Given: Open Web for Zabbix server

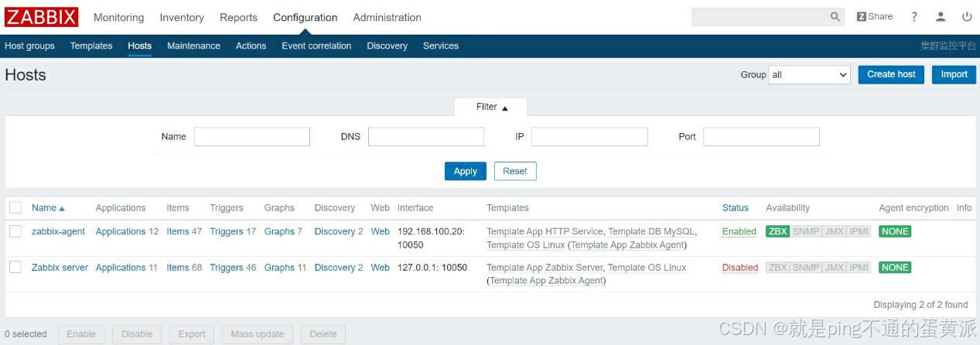Looking at the screenshot, I should pyautogui.click(x=381, y=268).
